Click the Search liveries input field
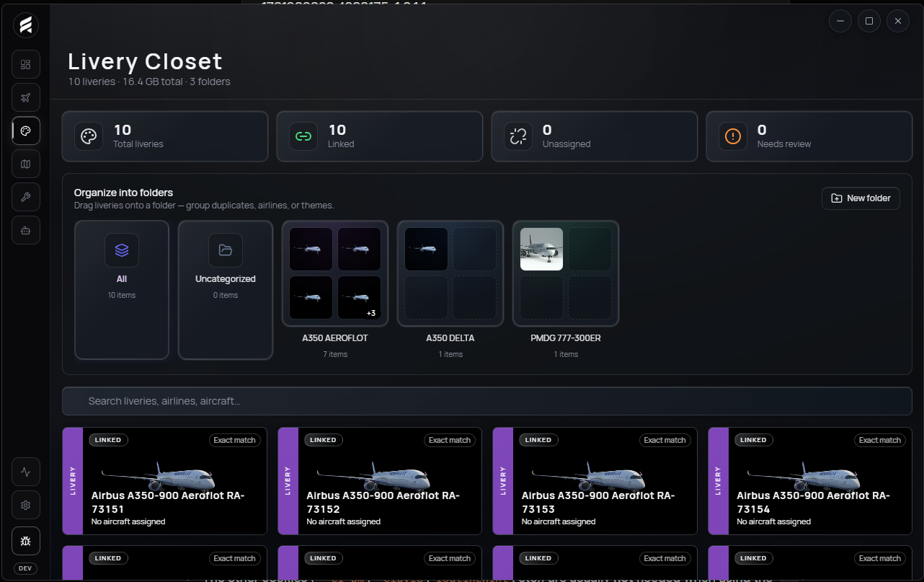The width and height of the screenshot is (924, 582). (487, 401)
